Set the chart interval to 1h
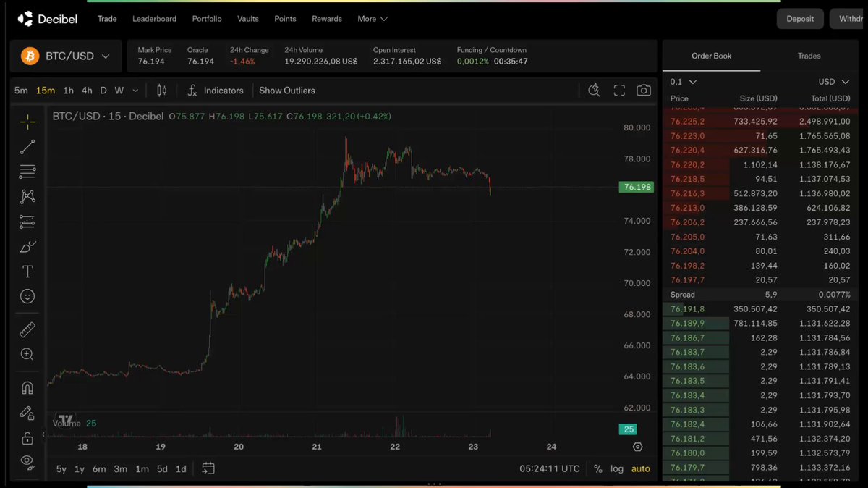868x488 pixels. coord(68,91)
